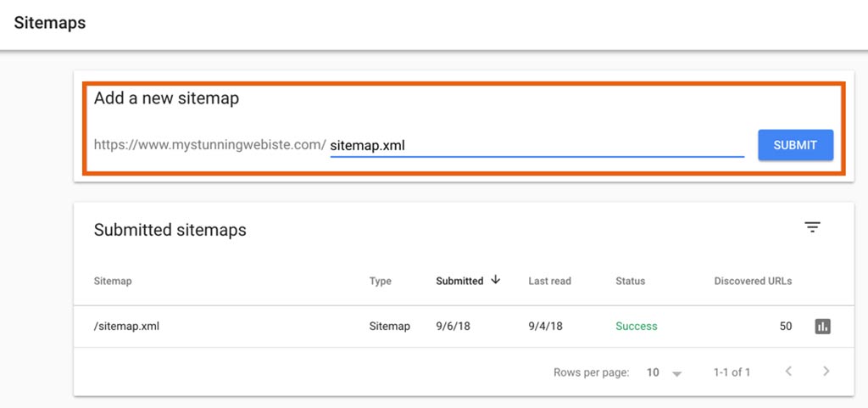This screenshot has height=408, width=868.
Task: Click the green Success status
Action: pos(636,327)
